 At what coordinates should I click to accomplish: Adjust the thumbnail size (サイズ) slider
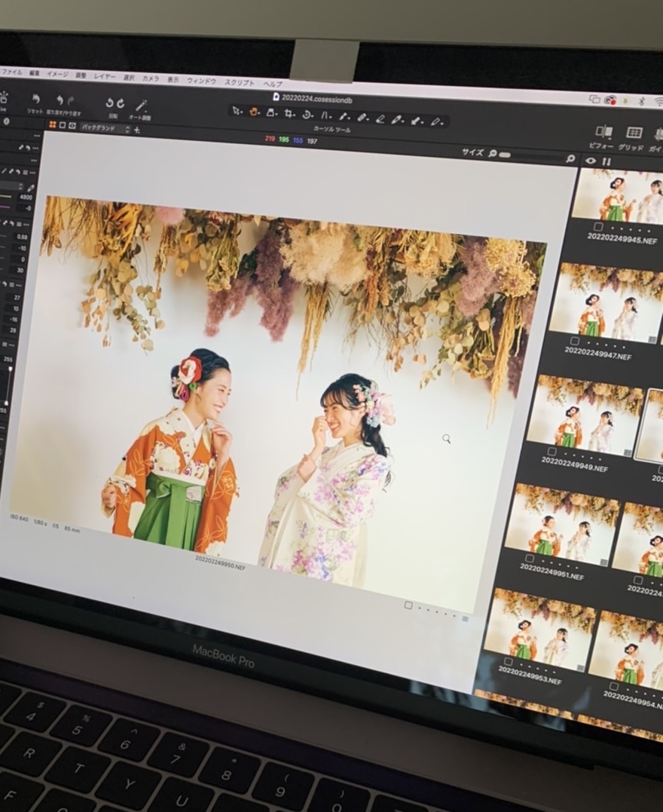tap(505, 155)
